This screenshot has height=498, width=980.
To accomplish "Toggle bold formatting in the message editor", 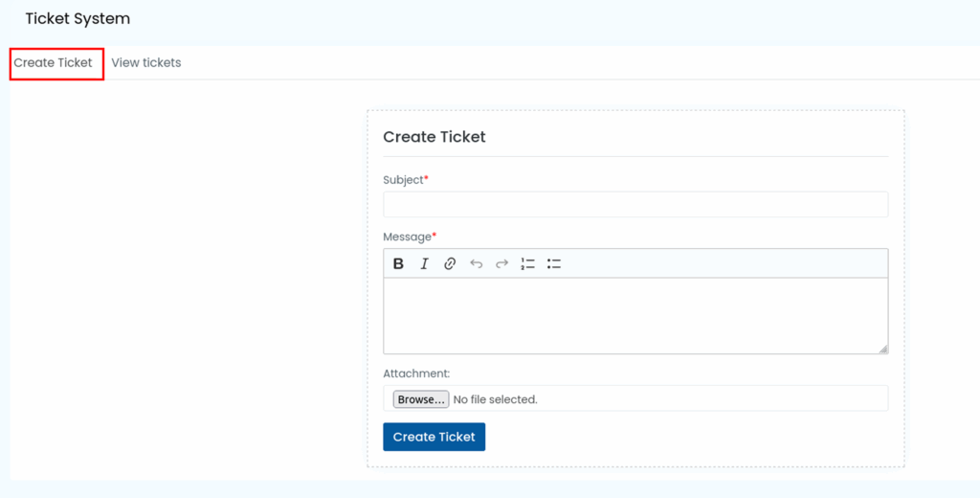I will click(x=398, y=264).
